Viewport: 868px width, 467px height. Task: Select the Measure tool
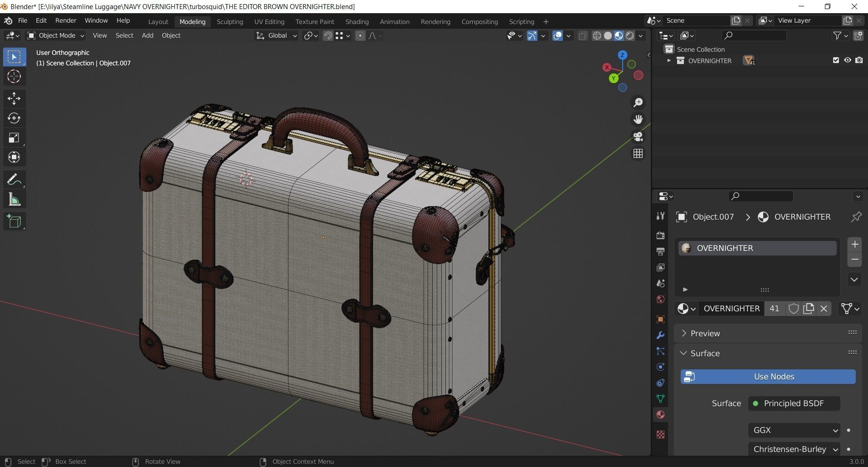14,199
